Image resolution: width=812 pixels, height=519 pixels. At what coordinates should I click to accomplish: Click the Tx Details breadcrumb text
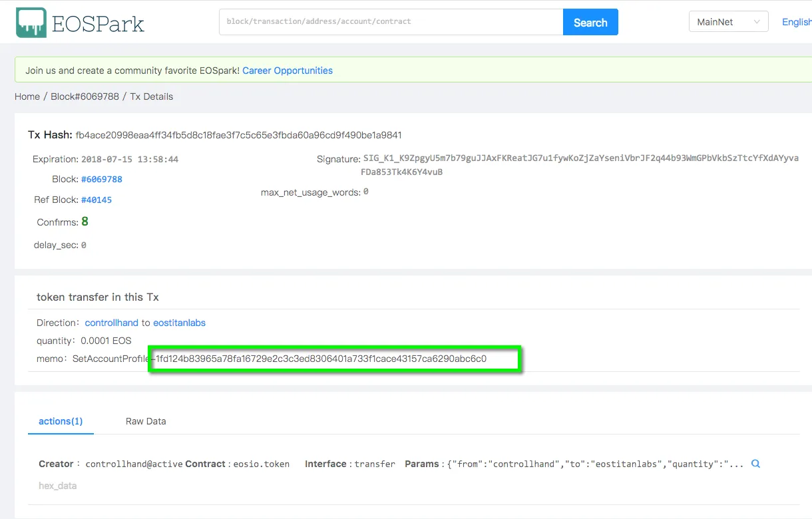pos(151,96)
